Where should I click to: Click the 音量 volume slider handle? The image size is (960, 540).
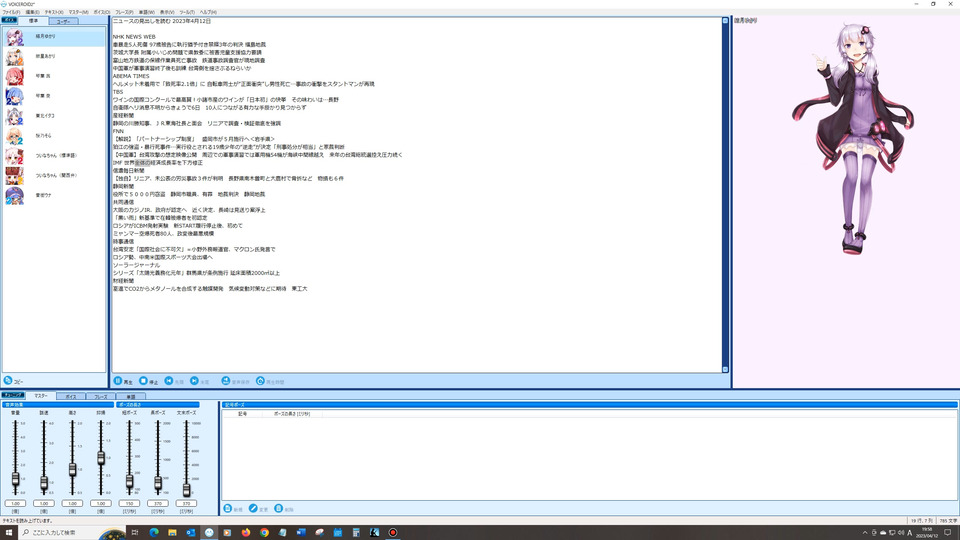coord(15,479)
